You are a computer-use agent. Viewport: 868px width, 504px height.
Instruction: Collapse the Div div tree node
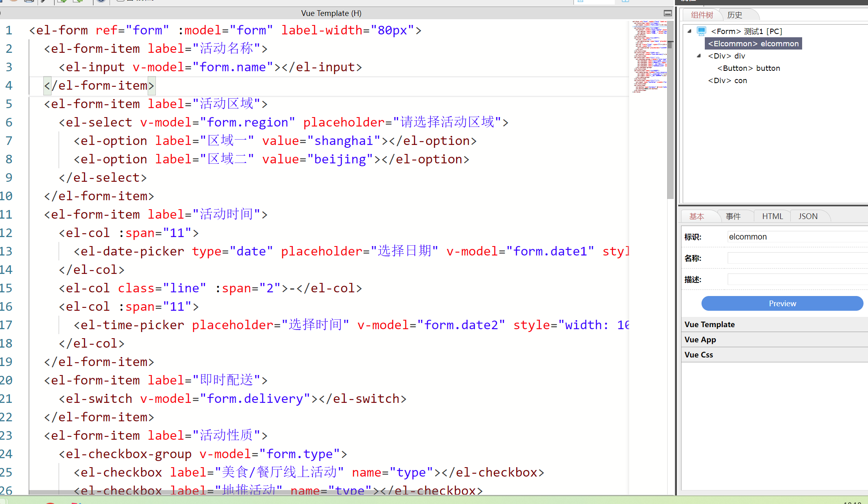699,56
